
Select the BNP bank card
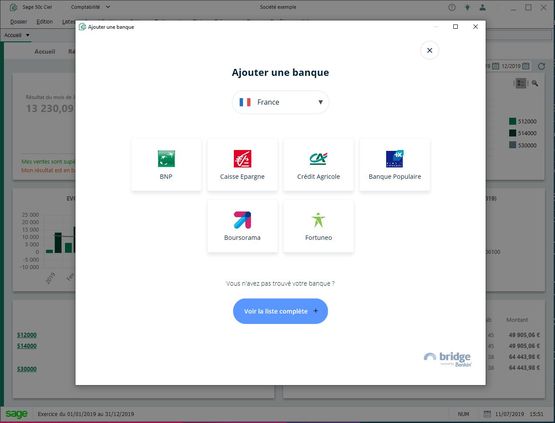(x=166, y=165)
